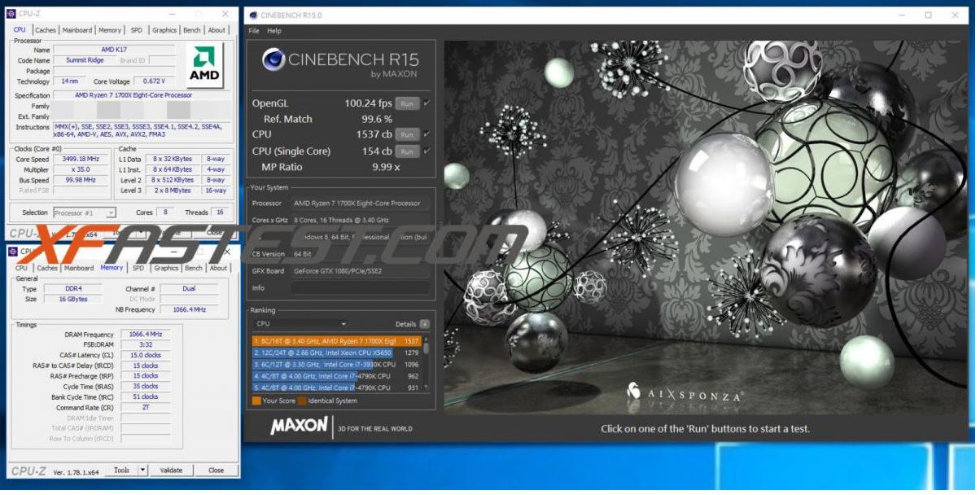Viewport: 980px width, 495px height.
Task: Click the 100.24 fps OpenGL result
Action: (x=368, y=103)
